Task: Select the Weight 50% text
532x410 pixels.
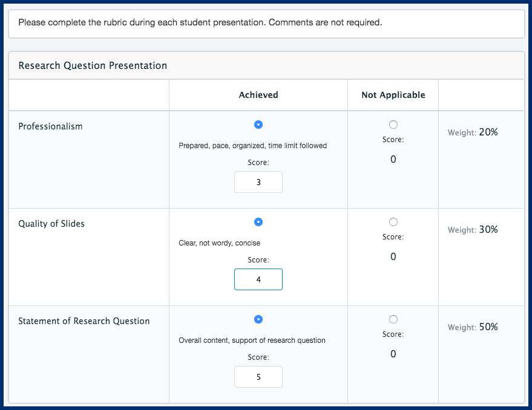Action: click(x=472, y=327)
